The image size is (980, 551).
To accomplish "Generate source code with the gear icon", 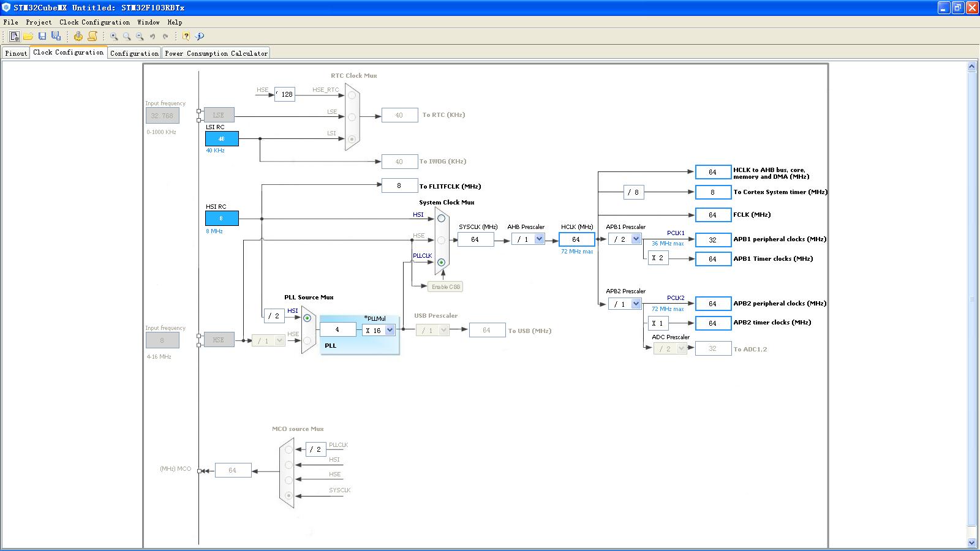I will coord(78,37).
